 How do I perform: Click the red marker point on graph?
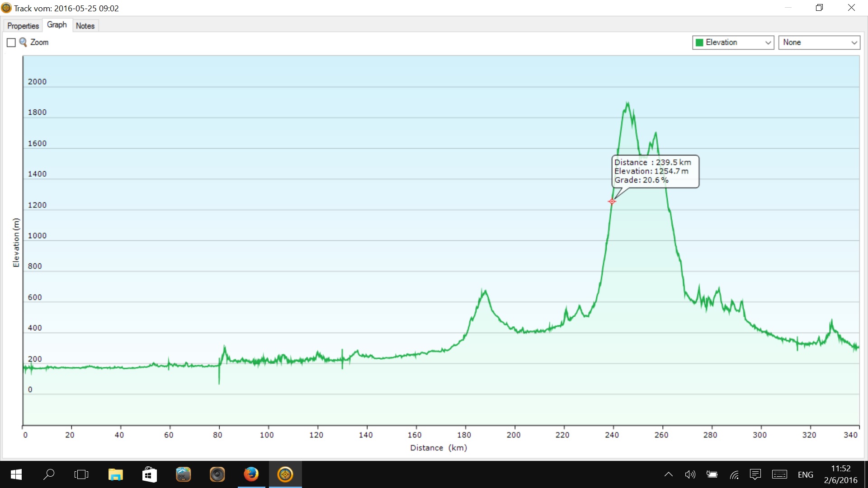pos(612,202)
